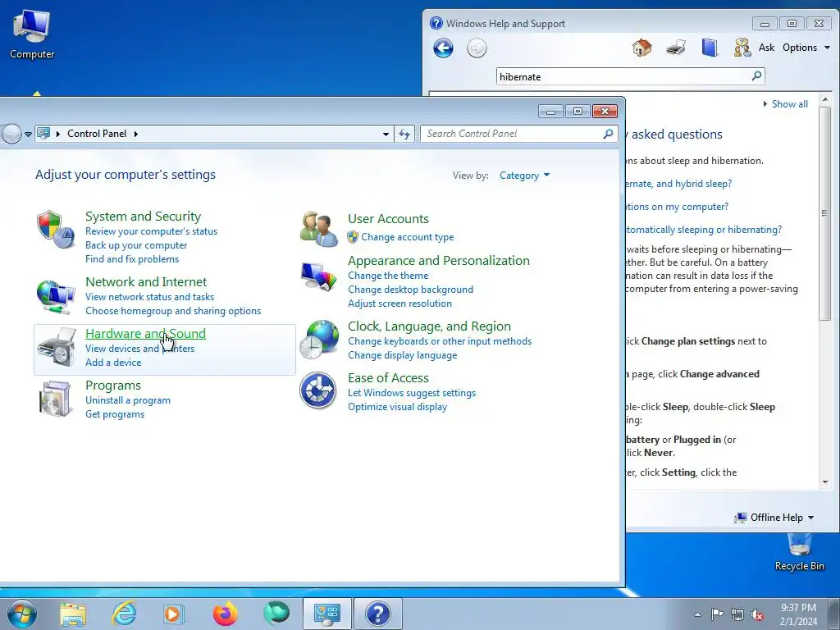Show hidden tray icons arrow
The image size is (840, 630).
point(697,615)
